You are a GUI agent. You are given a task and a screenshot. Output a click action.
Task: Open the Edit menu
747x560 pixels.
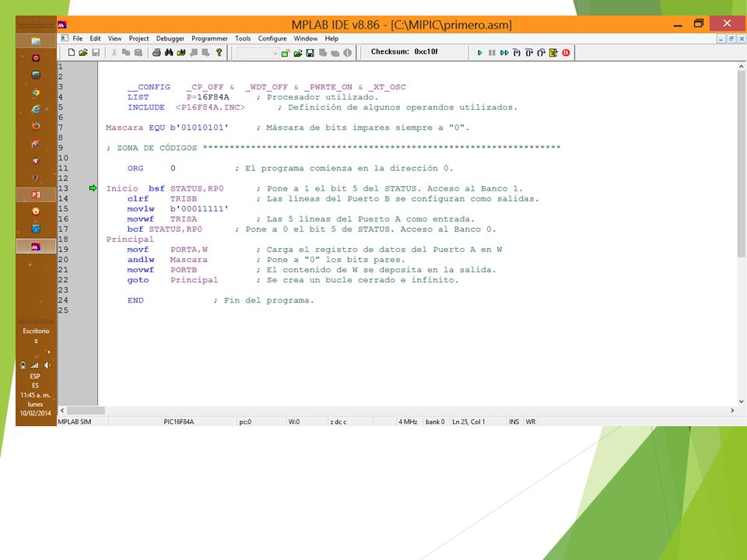click(x=95, y=39)
